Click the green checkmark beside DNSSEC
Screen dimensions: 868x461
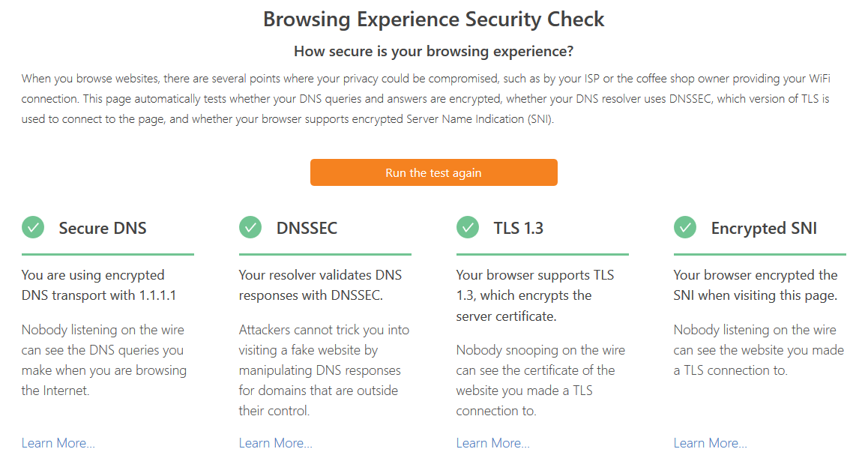pyautogui.click(x=250, y=227)
